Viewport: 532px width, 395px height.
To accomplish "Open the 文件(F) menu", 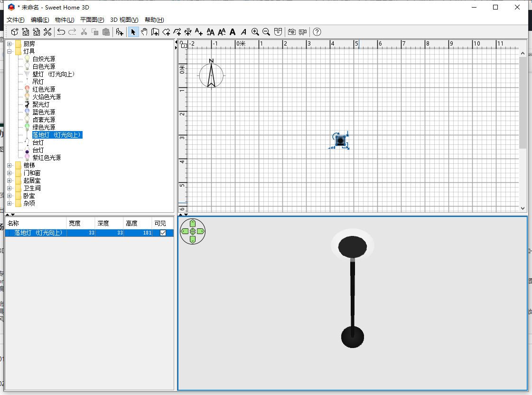I will pyautogui.click(x=16, y=19).
